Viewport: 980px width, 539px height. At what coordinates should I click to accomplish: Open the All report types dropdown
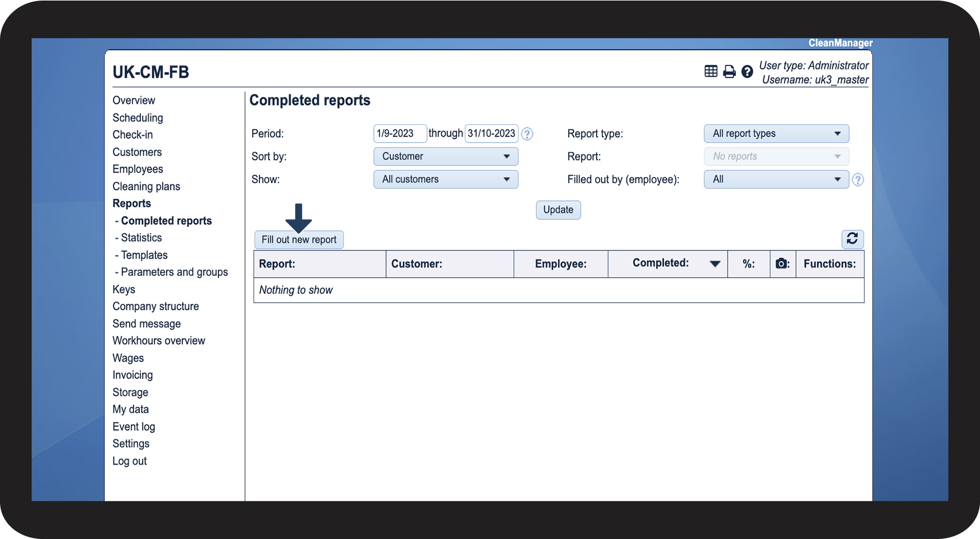pos(776,134)
